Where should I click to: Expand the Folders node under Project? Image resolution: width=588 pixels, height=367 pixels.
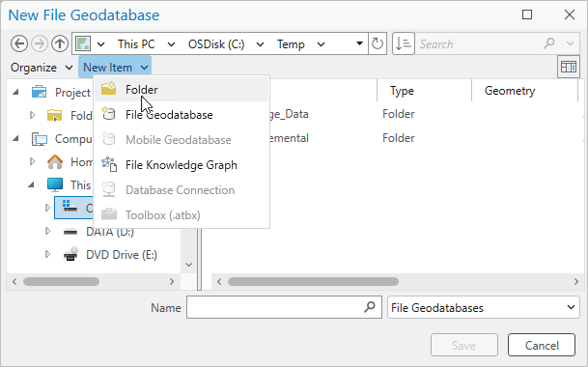32,115
